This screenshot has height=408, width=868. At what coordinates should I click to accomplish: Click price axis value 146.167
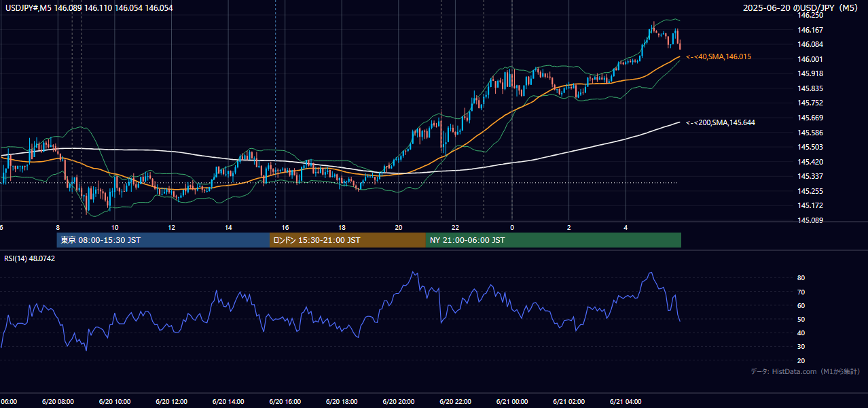(x=810, y=30)
